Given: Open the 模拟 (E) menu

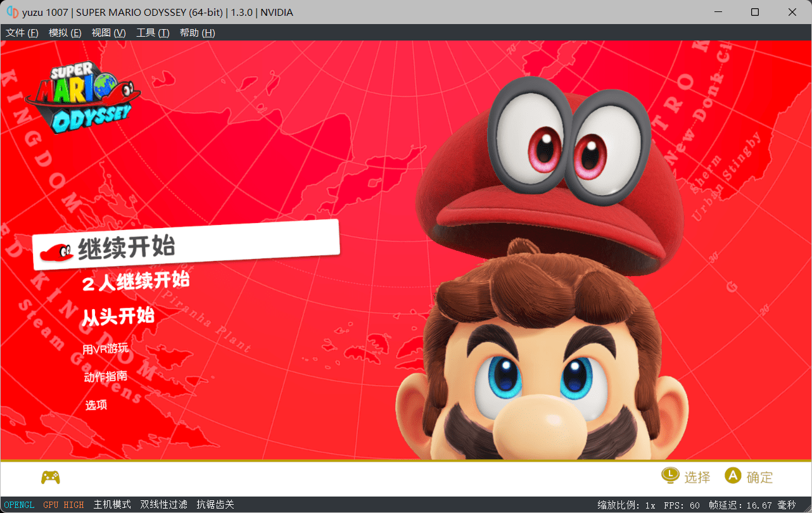Looking at the screenshot, I should 65,33.
